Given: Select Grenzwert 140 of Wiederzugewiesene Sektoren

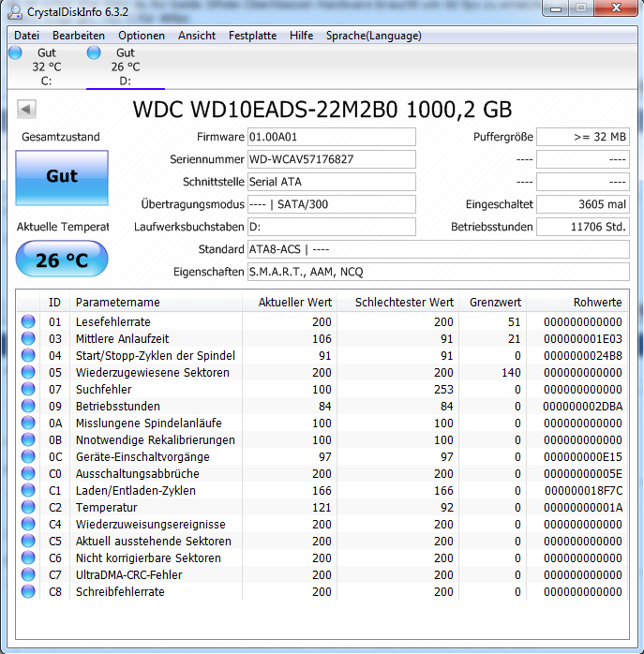Looking at the screenshot, I should [511, 372].
